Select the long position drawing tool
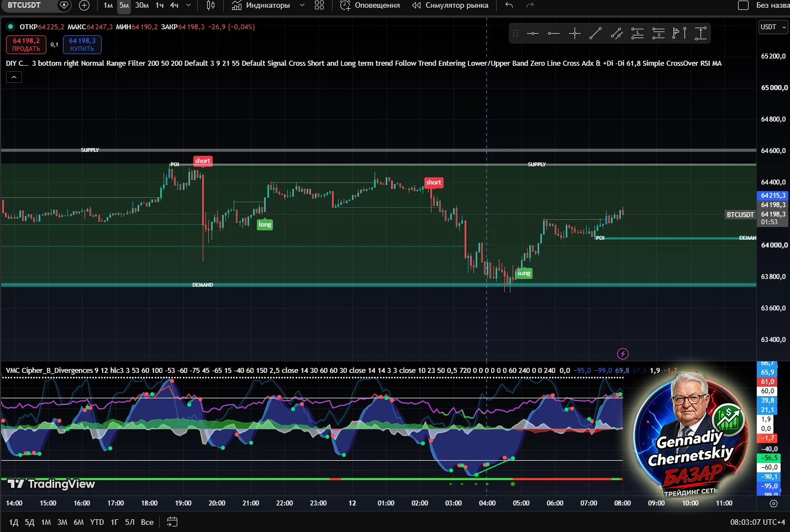The width and height of the screenshot is (790, 532). [x=638, y=34]
